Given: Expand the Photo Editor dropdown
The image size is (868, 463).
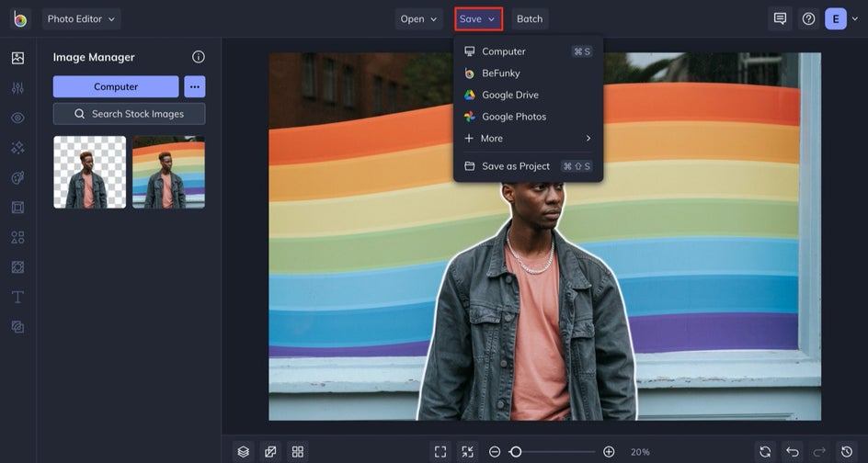Looking at the screenshot, I should [x=81, y=18].
